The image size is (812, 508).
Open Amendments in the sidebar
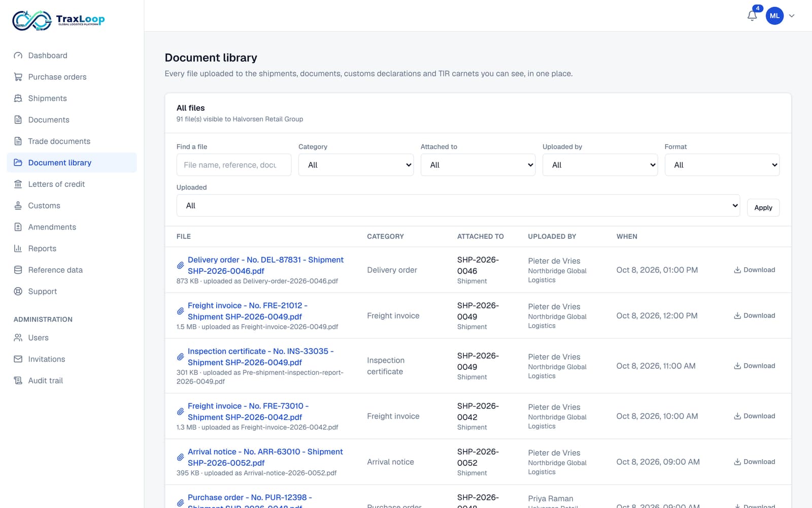72,227
